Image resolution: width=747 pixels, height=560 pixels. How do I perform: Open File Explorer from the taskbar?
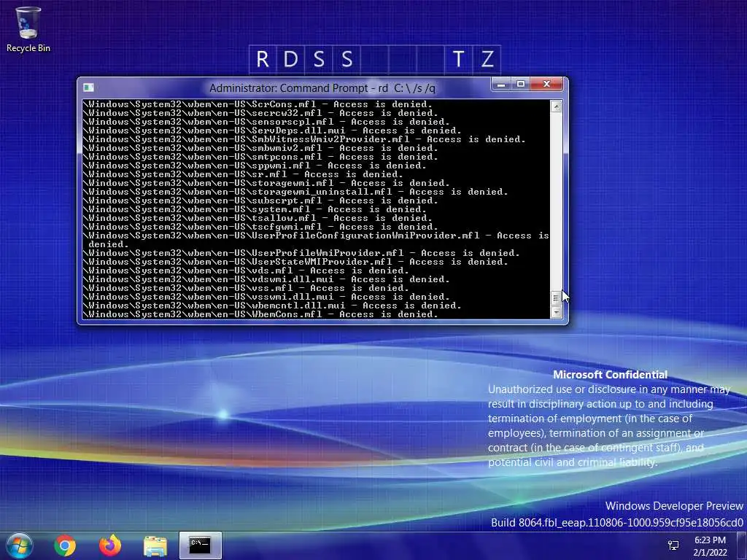click(x=155, y=545)
